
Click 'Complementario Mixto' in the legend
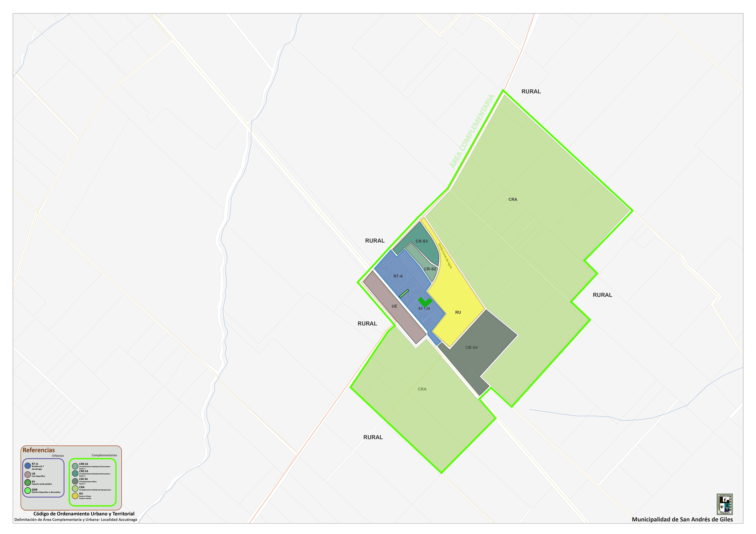pyautogui.click(x=88, y=482)
